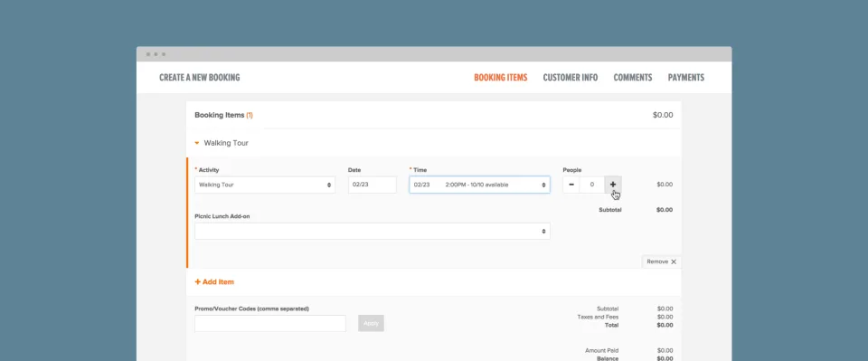Viewport: 868px width, 361px height.
Task: Switch to the Payments tab
Action: tap(686, 78)
